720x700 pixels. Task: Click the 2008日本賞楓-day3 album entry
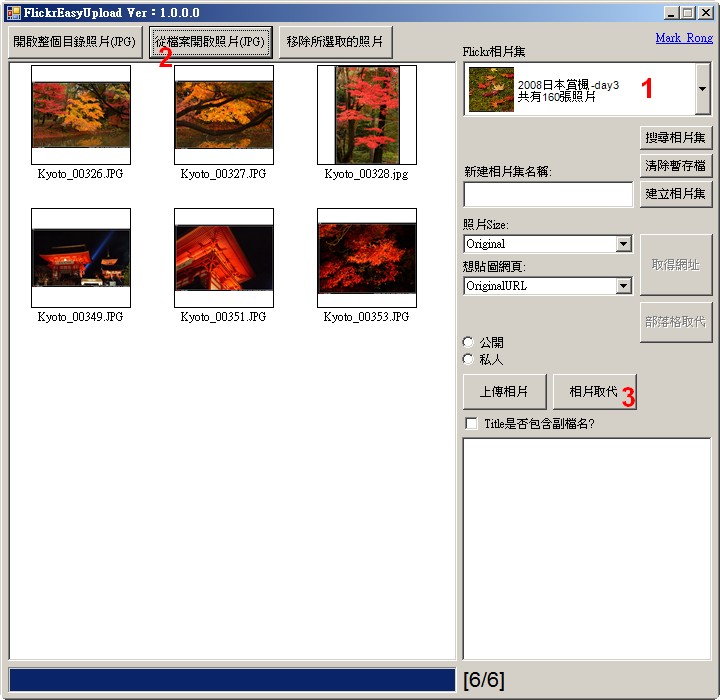pos(580,89)
